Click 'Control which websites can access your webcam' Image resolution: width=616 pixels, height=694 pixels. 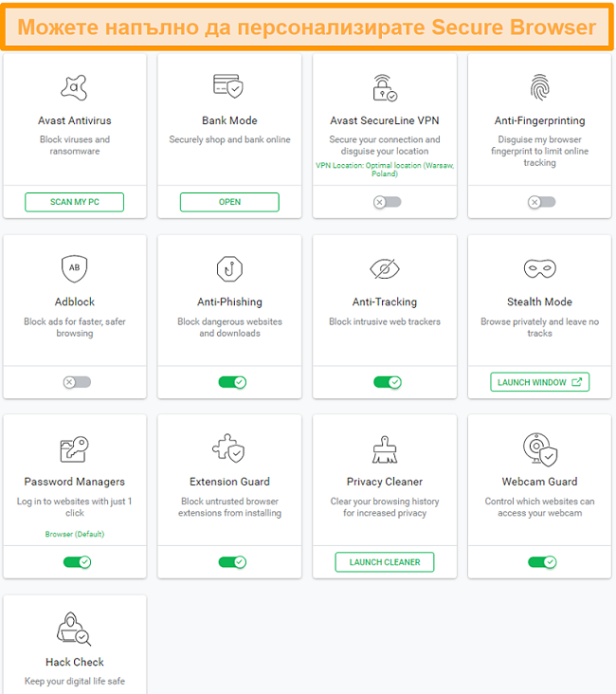[x=539, y=507]
